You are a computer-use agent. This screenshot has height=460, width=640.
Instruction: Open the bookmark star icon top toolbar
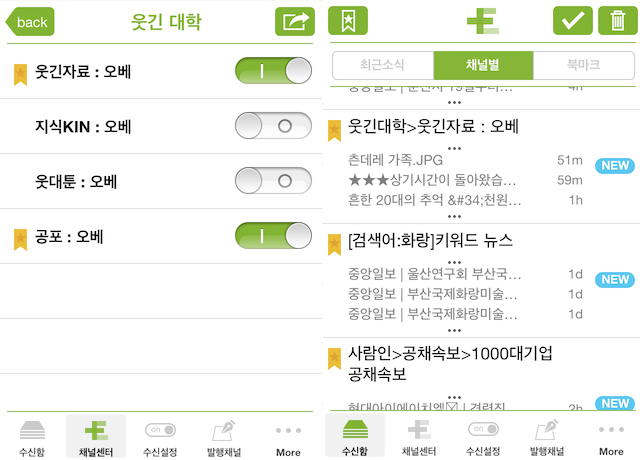pos(348,20)
